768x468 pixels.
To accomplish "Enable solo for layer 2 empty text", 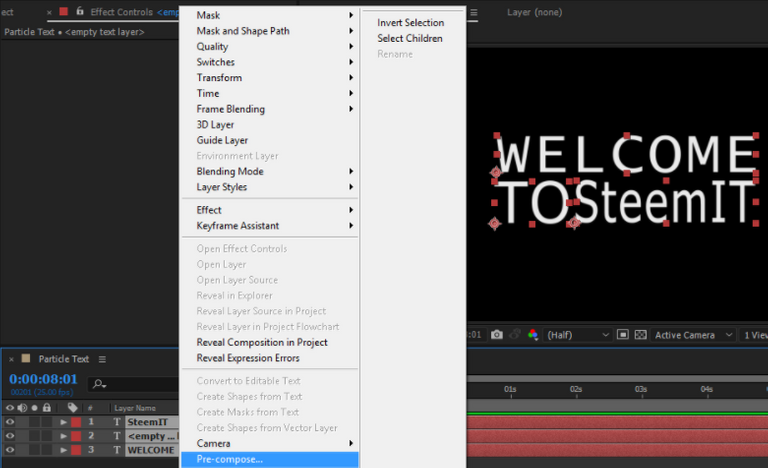I will tap(34, 436).
